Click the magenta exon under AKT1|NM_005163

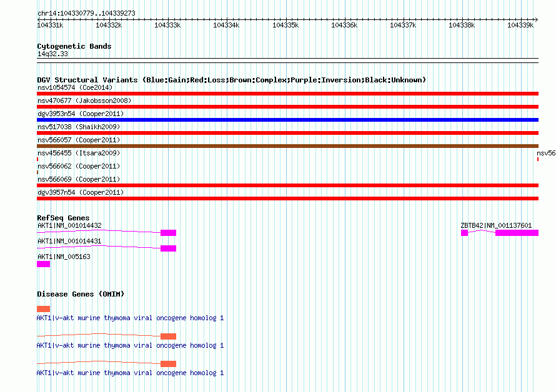pos(43,264)
